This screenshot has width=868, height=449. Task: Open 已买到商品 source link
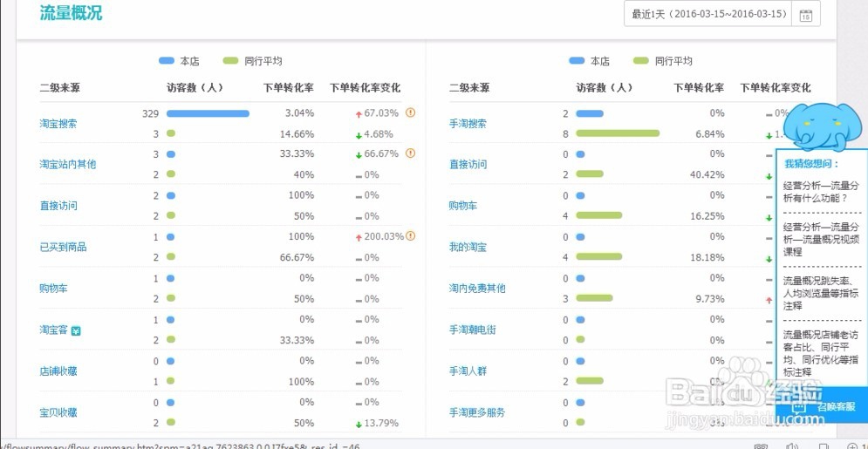tap(63, 247)
